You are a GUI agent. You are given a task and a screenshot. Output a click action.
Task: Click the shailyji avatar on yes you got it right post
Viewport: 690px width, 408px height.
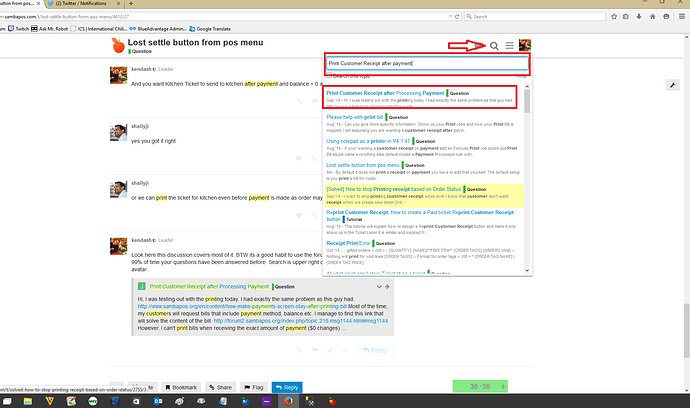[x=118, y=132]
